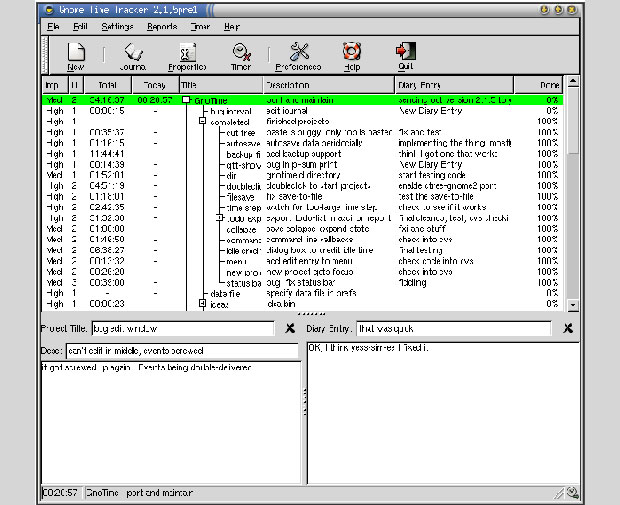
Task: Click the window resize grip
Action: click(x=558, y=494)
